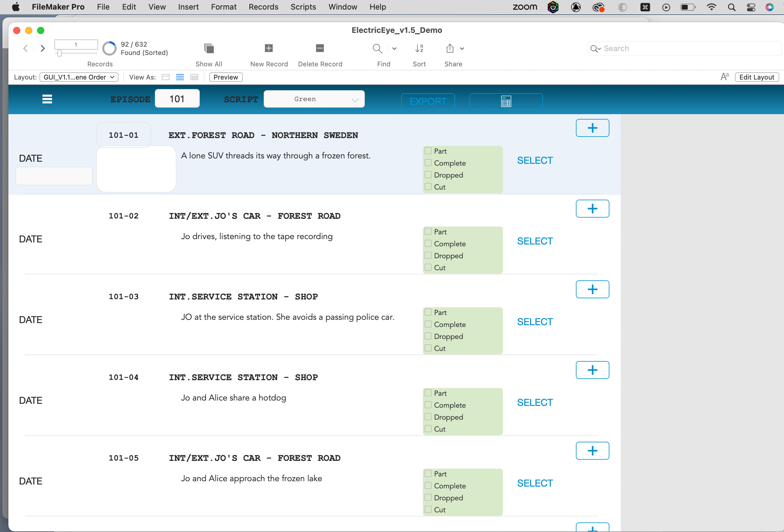Screen dimensions: 784x532
Task: Click the Delete Record minus icon
Action: click(x=320, y=48)
